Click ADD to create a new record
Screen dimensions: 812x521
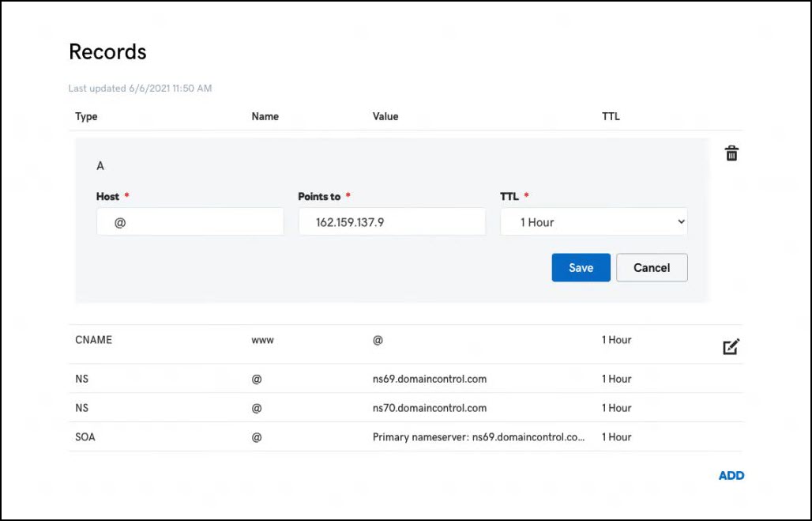click(731, 475)
